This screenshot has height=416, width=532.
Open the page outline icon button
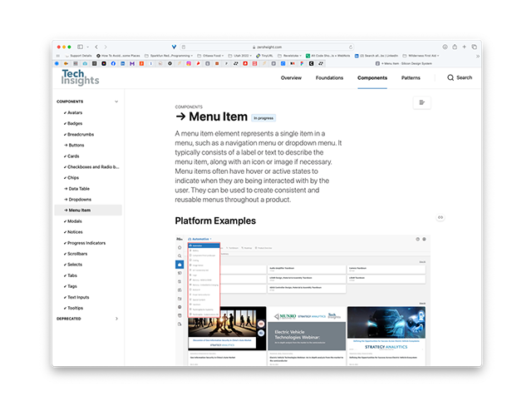(422, 102)
